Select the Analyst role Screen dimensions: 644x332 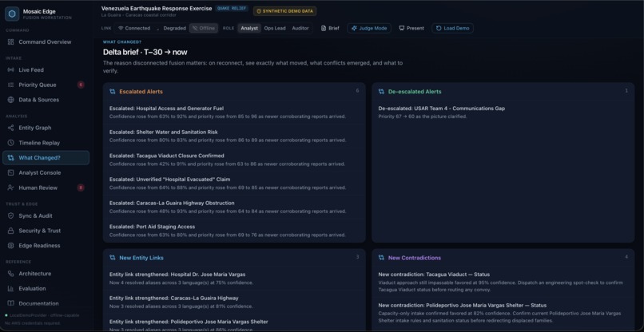click(249, 28)
